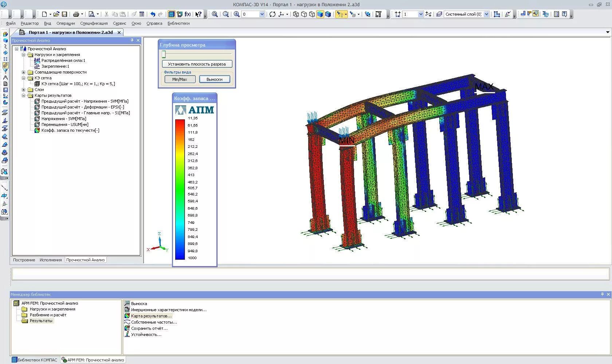Viewport: 612px width, 364px height.
Task: Select Перемещения - USUM[мм] result map
Action: [65, 124]
